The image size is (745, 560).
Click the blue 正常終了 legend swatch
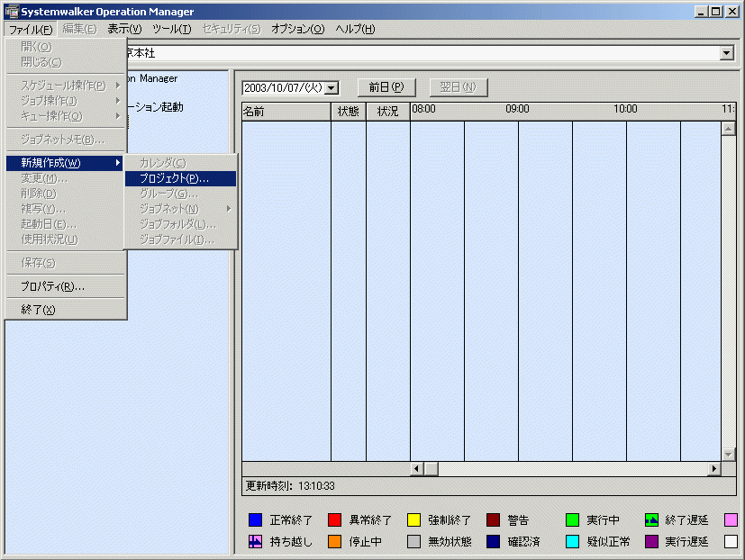click(256, 520)
